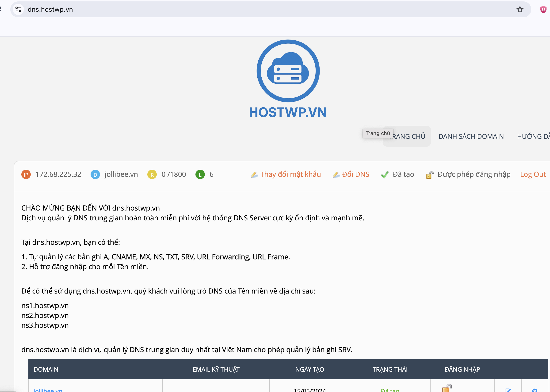This screenshot has width=550, height=392.
Task: Click the blue D domain badge
Action: 95,174
